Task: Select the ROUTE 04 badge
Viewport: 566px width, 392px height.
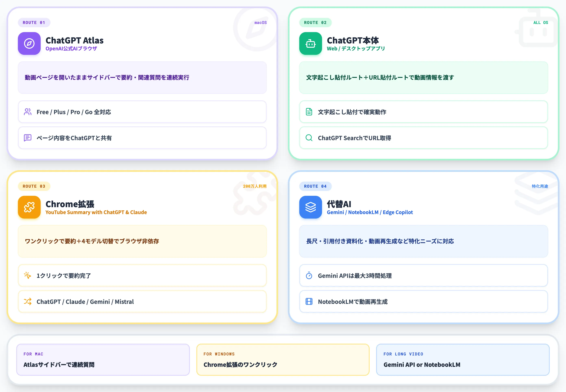Action: 315,186
